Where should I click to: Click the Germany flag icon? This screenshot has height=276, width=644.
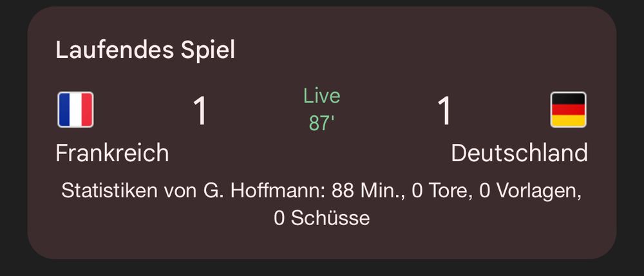pos(569,110)
